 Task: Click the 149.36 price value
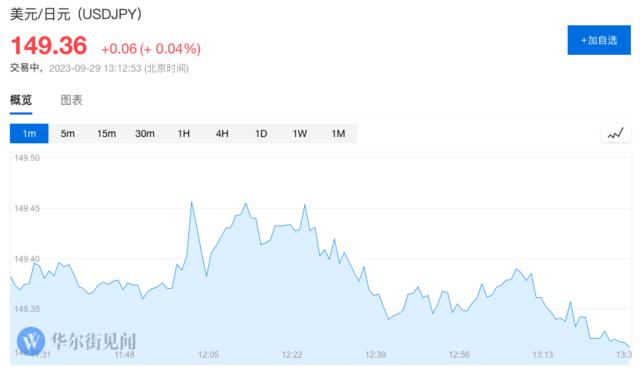point(49,45)
